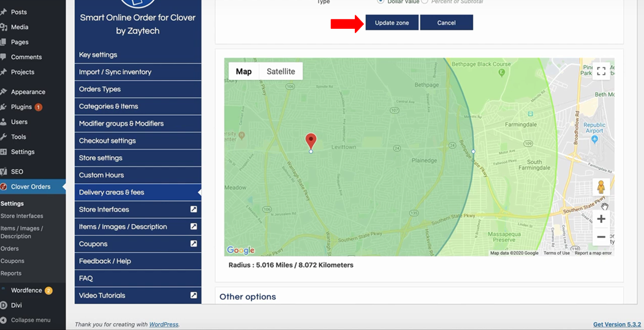Click the Pages icon in sidebar
The width and height of the screenshot is (644, 330).
click(3, 42)
